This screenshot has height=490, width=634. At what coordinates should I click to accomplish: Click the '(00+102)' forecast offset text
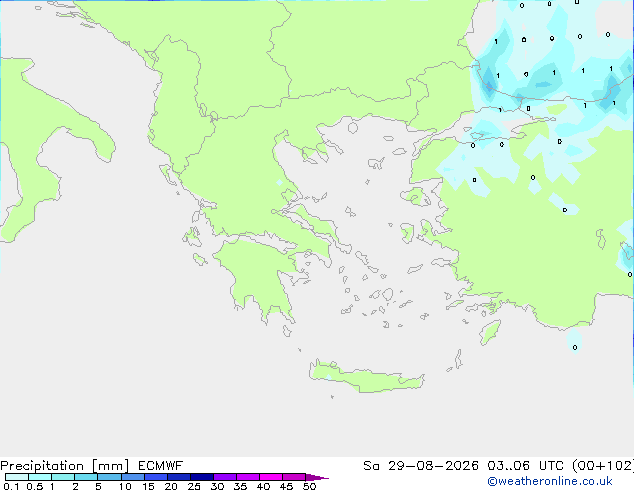(603, 466)
